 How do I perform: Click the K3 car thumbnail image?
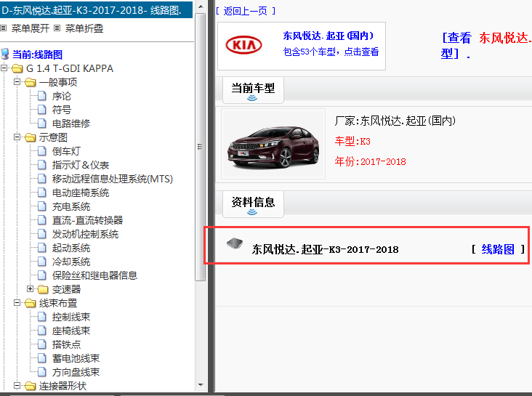pyautogui.click(x=273, y=144)
